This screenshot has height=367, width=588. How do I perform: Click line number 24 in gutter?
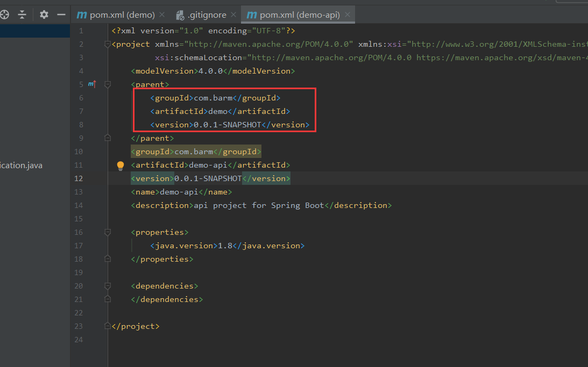(79, 340)
